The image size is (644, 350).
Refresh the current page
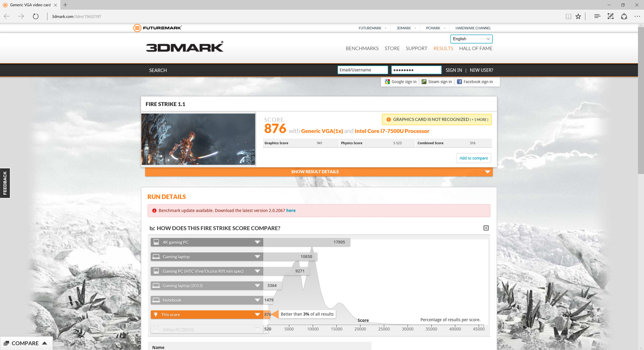click(x=36, y=16)
